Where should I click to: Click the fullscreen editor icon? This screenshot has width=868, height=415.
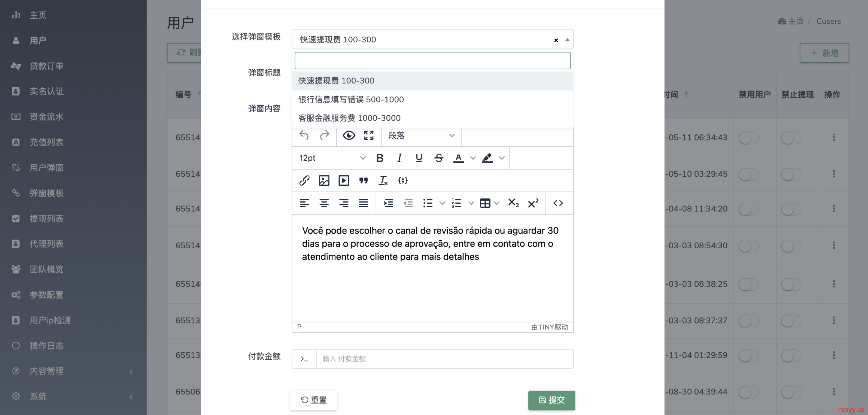(x=369, y=135)
